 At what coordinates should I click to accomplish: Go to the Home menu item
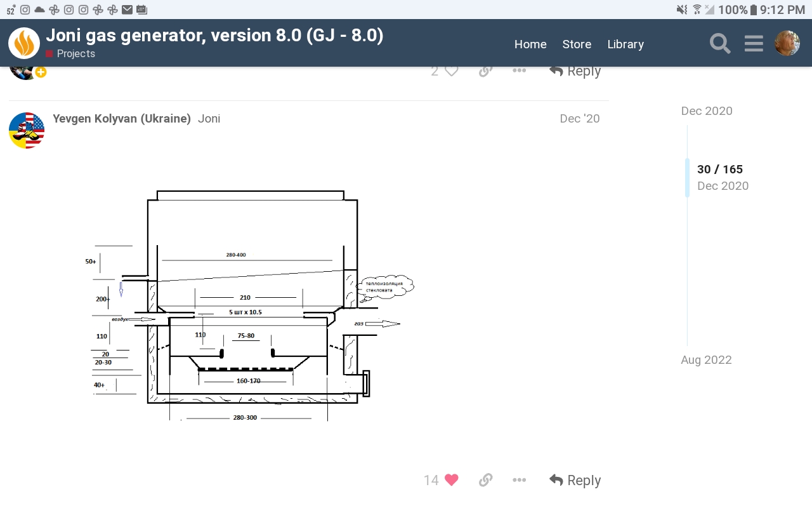(530, 44)
